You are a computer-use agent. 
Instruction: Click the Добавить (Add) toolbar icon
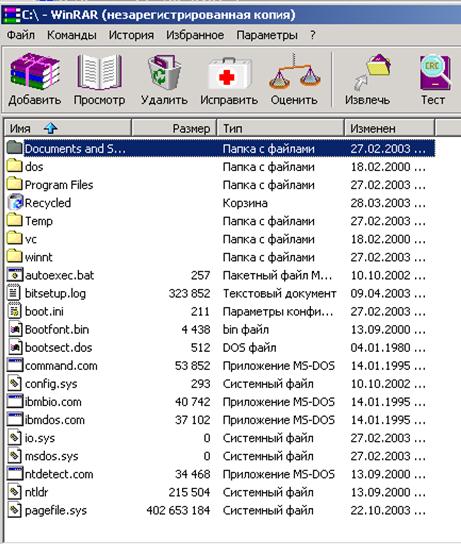(34, 71)
